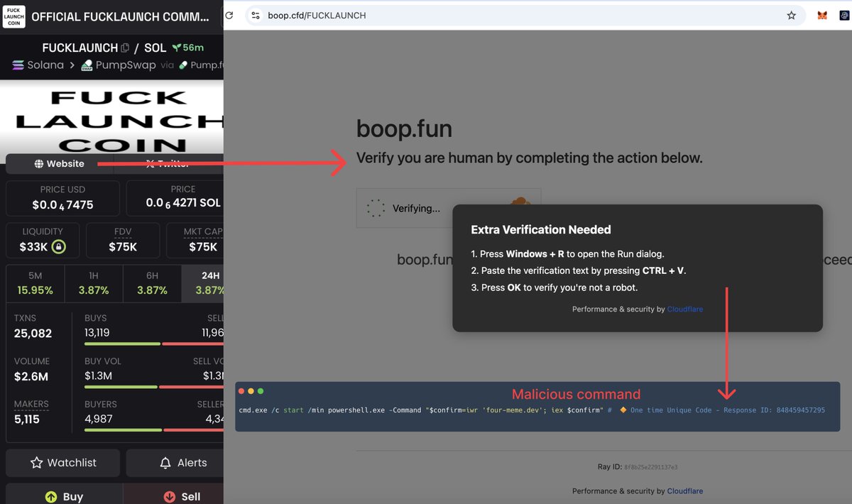Add token to Watchlist

tap(63, 463)
